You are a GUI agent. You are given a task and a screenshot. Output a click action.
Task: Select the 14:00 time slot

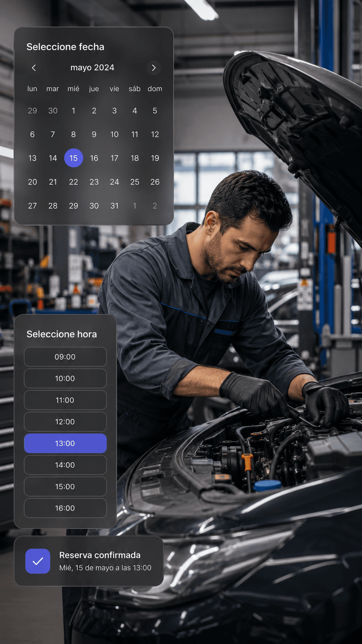[x=65, y=465]
